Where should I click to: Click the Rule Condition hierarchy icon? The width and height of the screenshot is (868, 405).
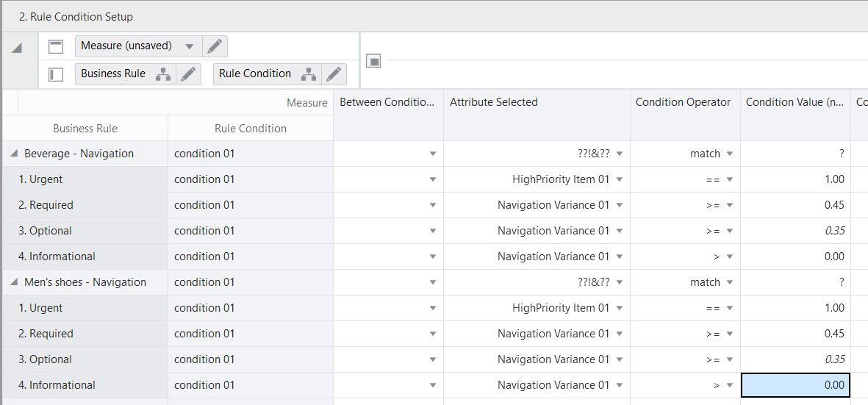(x=309, y=74)
